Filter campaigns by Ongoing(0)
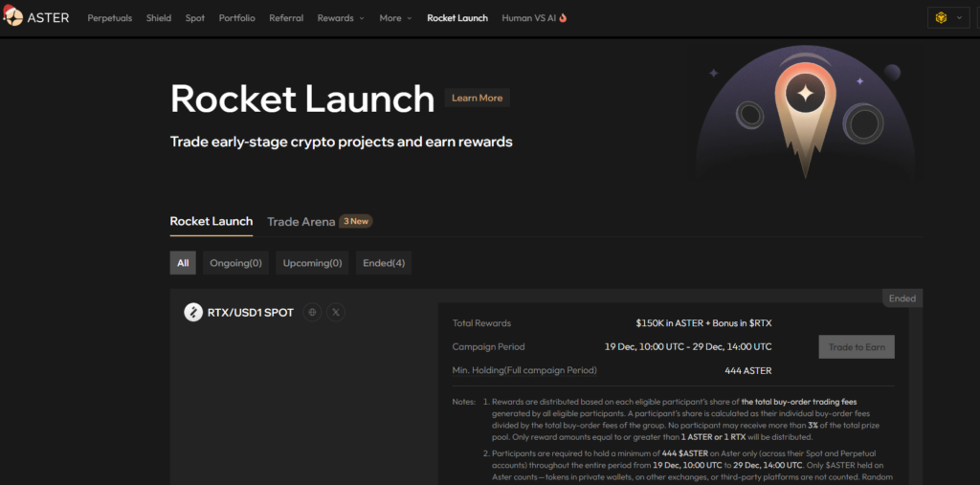 point(235,263)
